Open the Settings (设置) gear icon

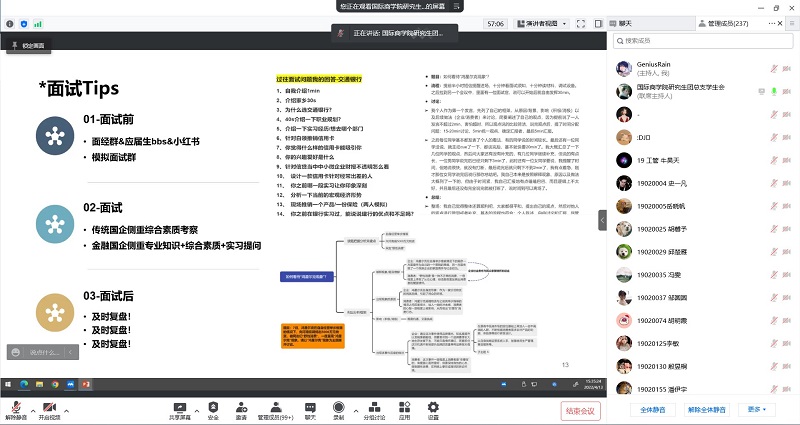pos(433,407)
